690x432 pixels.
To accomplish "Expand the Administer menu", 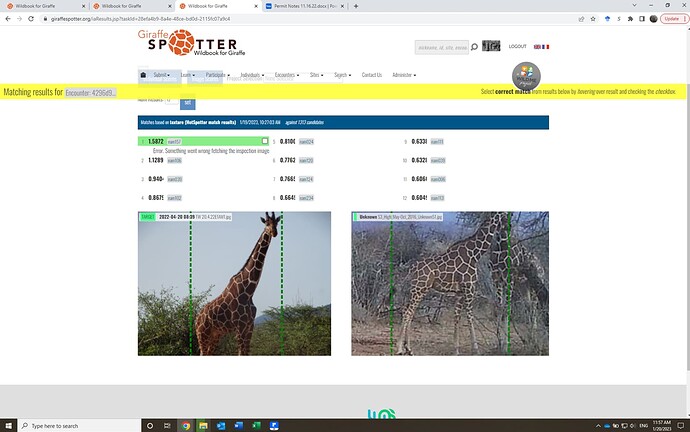I will (404, 75).
